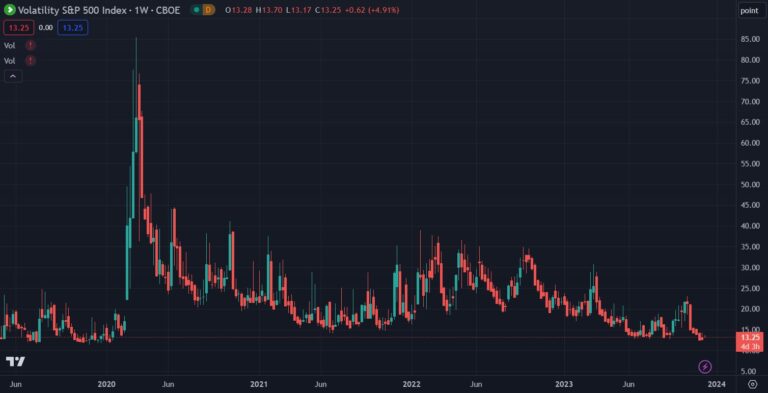Open the point scale selector
This screenshot has width=768, height=393.
point(749,10)
